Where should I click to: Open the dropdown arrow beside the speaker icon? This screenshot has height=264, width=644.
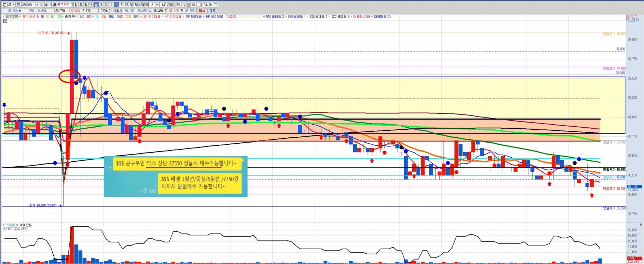pyautogui.click(x=50, y=5)
